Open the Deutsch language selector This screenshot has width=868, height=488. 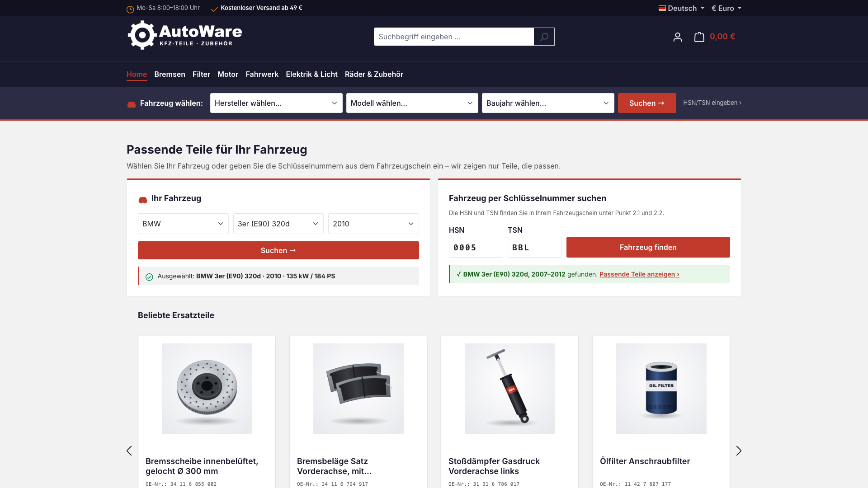click(681, 8)
